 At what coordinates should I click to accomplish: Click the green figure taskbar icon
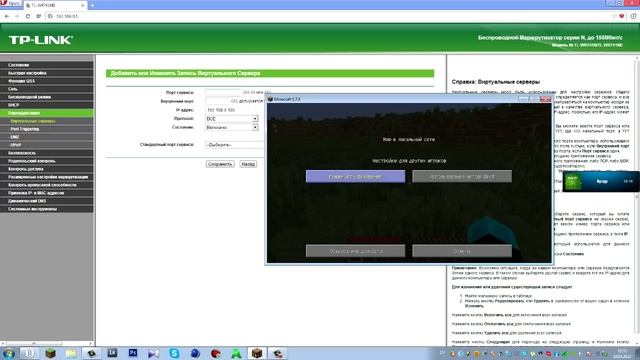point(236,353)
